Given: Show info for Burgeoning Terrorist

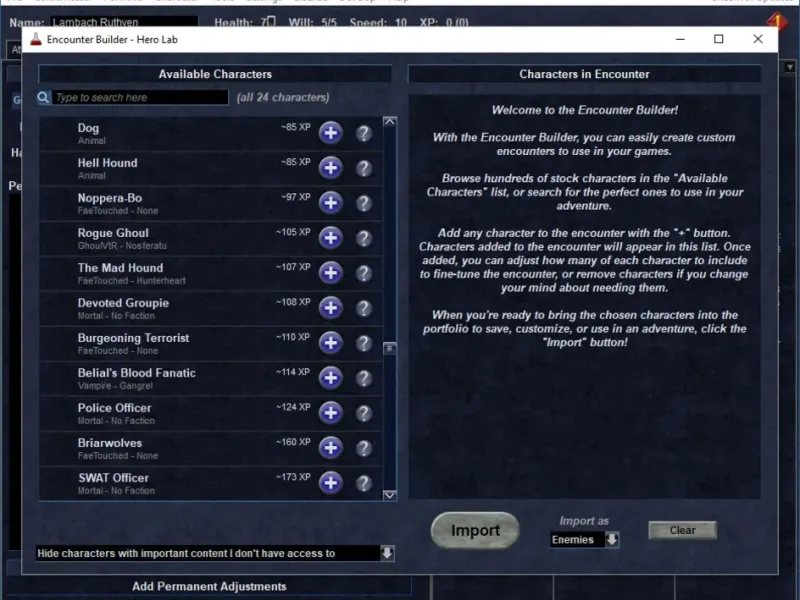Looking at the screenshot, I should (x=364, y=343).
